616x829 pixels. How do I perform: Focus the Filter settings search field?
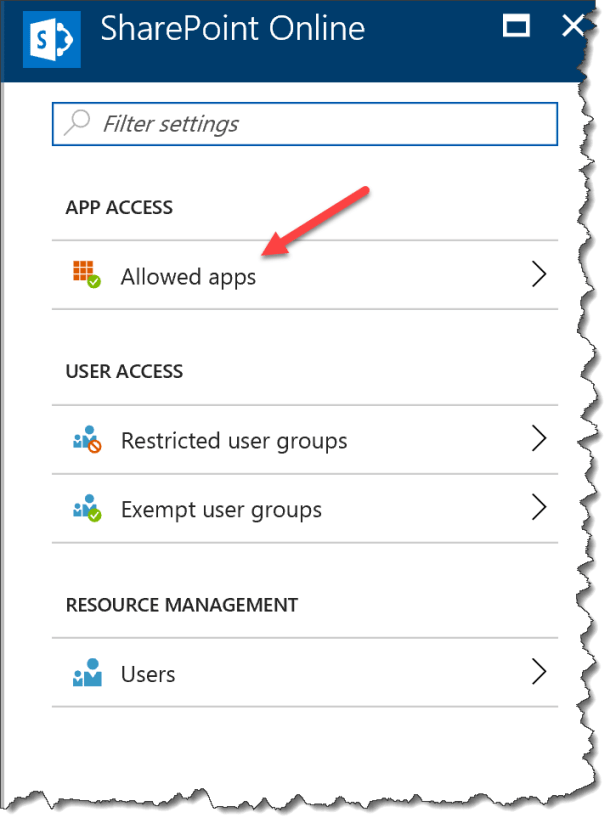[305, 124]
